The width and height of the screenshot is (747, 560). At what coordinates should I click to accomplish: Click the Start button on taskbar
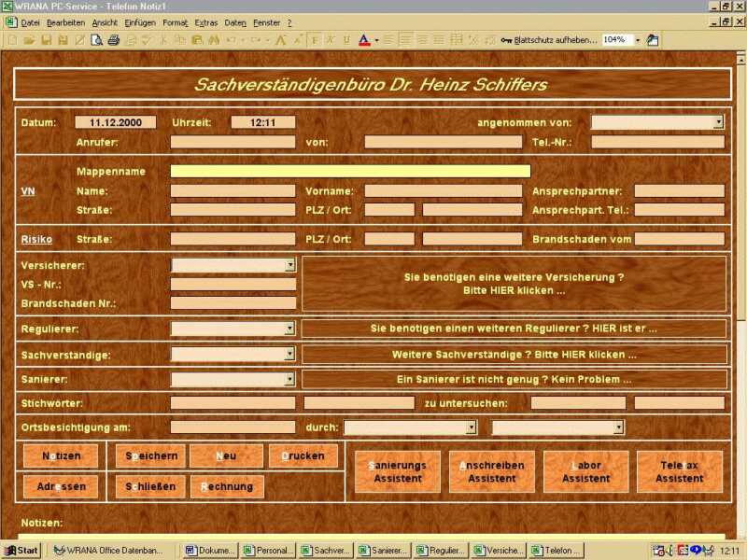21,551
